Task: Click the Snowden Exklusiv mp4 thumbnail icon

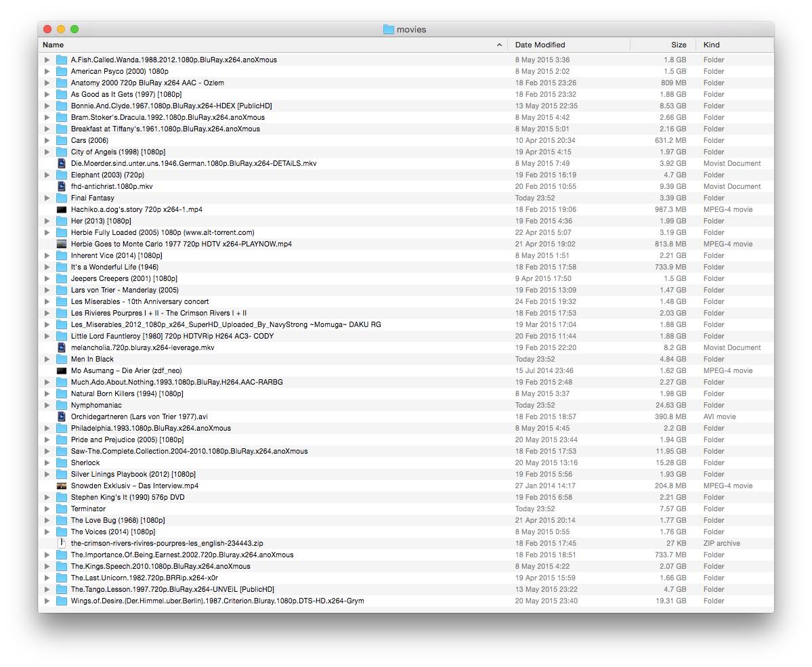Action: point(62,486)
